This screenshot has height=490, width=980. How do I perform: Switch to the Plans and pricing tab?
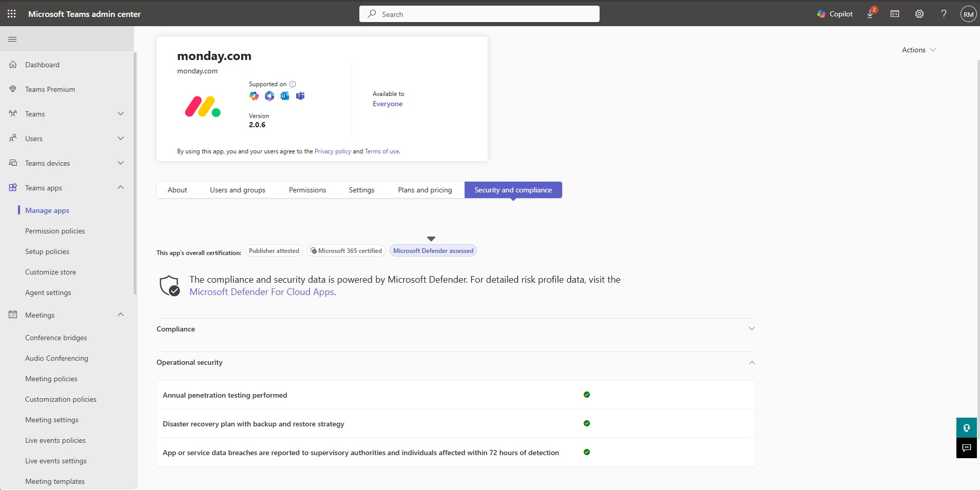[425, 190]
